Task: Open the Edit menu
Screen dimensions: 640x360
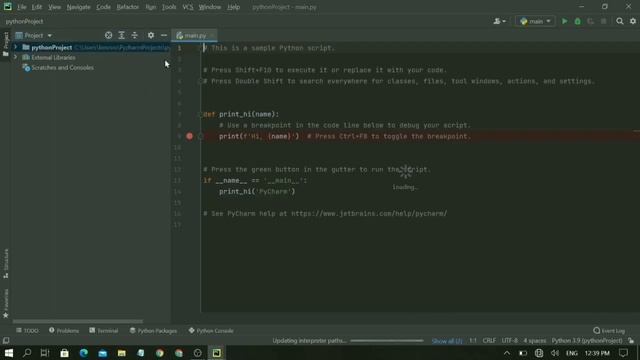Action: [x=37, y=7]
